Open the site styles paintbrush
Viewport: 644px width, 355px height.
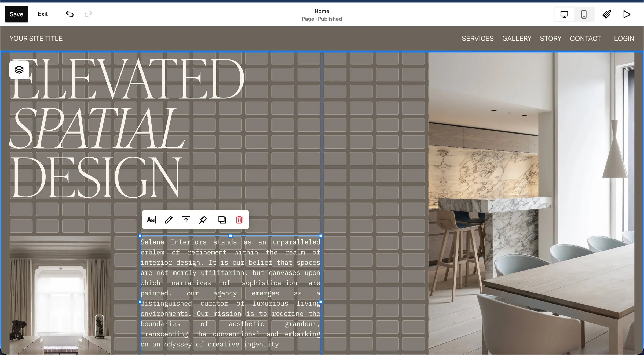(607, 14)
